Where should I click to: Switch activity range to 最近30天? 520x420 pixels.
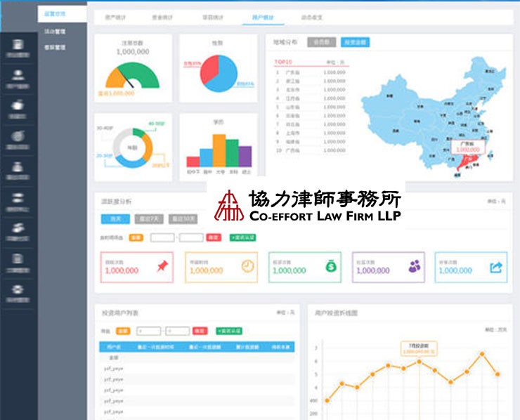click(x=184, y=218)
